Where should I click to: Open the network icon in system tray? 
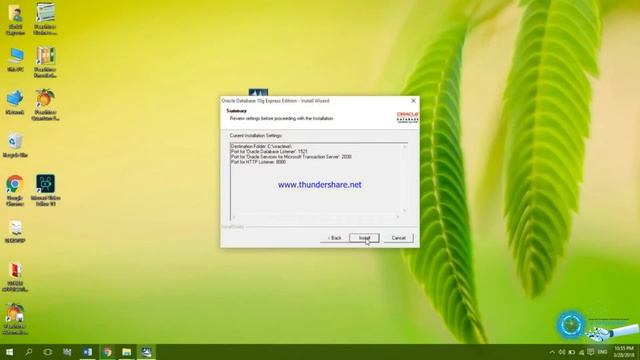(581, 352)
